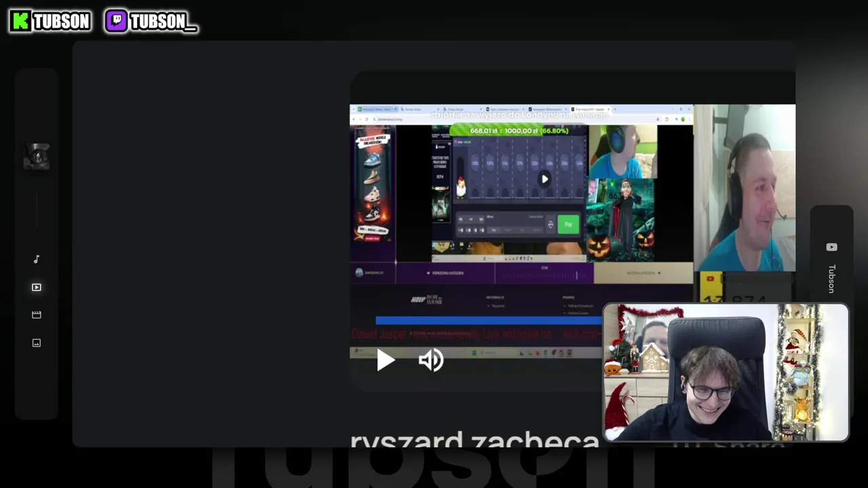Click the browser address bar in video

509,119
